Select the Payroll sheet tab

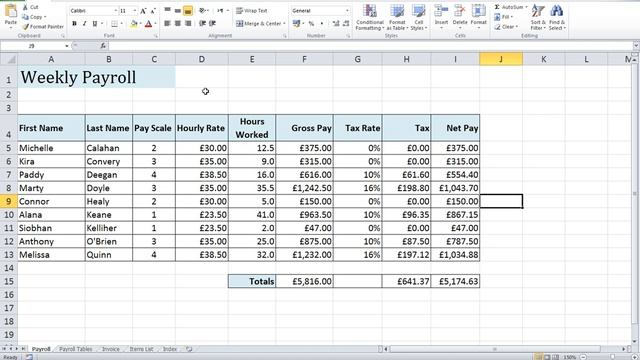click(x=41, y=349)
